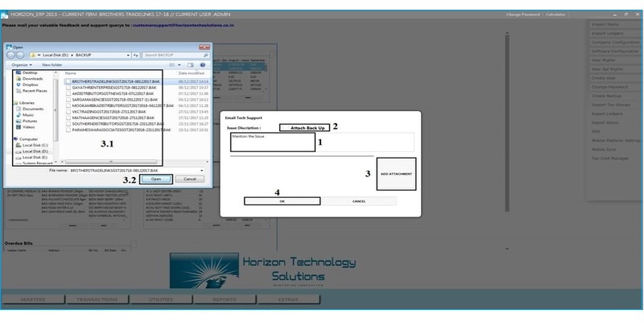
Task: Click the horizontal scrollbar of file list
Action: tap(111, 163)
